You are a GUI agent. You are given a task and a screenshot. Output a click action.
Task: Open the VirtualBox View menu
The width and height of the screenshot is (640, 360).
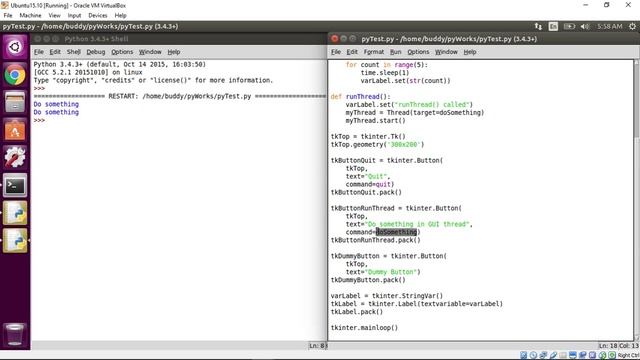click(x=54, y=16)
